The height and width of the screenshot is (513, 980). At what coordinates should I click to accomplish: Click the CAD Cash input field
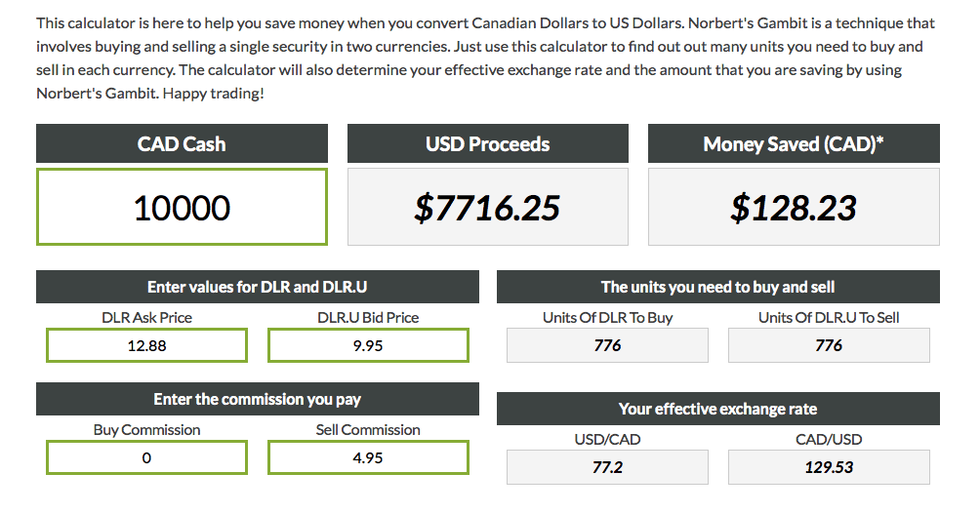click(182, 207)
